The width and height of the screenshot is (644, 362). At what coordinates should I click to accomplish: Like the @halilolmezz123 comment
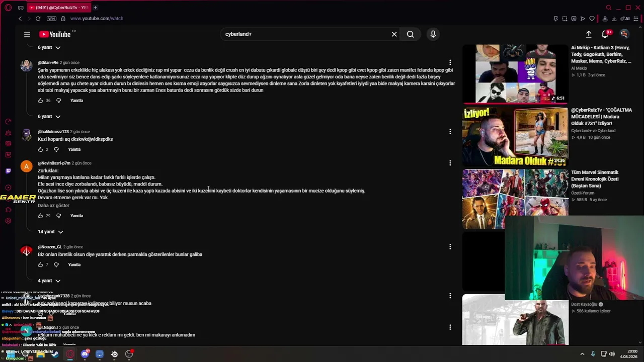tap(41, 149)
